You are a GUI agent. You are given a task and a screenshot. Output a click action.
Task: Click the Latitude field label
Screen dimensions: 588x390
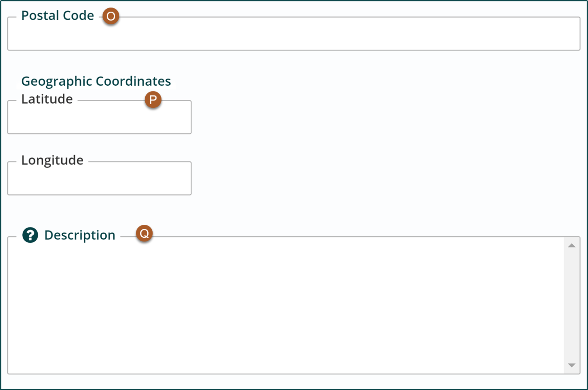47,99
